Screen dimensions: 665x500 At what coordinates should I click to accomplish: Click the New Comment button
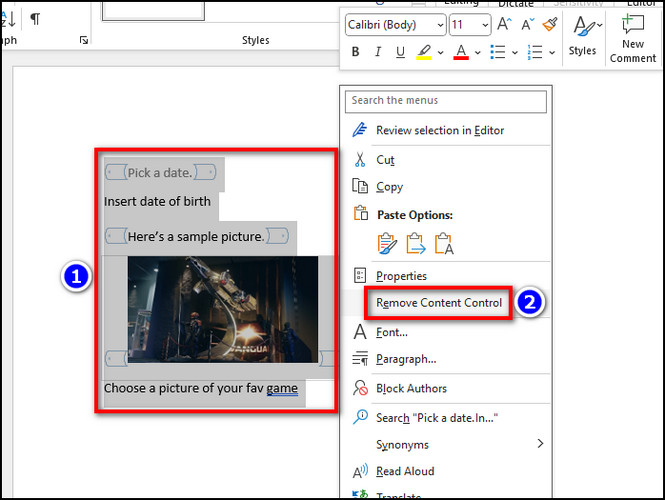[633, 38]
